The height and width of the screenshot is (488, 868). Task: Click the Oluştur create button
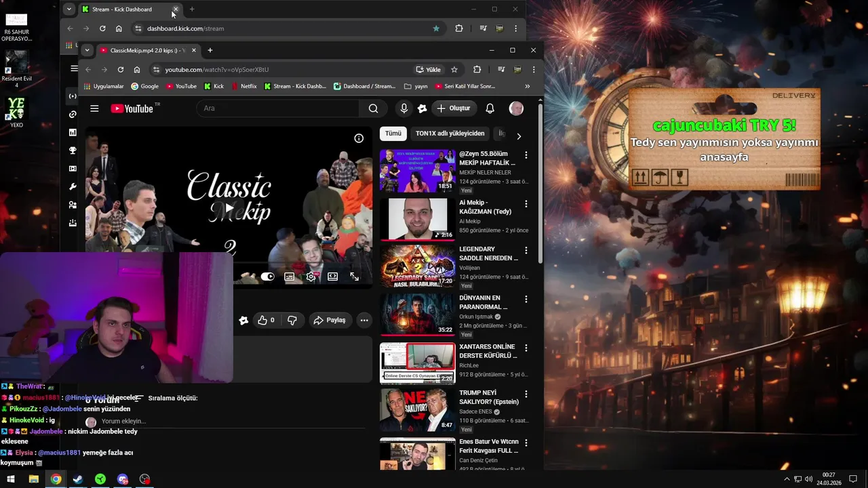tap(454, 108)
